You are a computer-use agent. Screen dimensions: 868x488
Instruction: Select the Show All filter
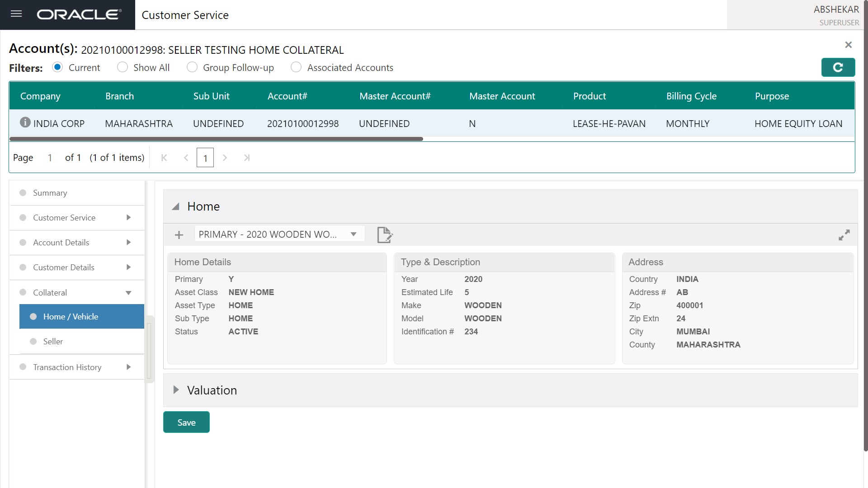coord(123,67)
